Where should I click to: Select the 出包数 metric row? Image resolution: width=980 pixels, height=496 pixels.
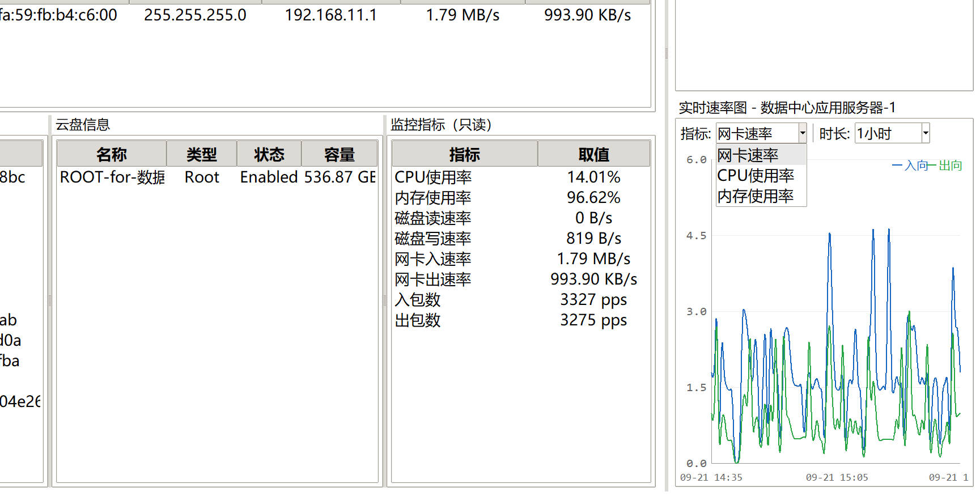pyautogui.click(x=521, y=320)
